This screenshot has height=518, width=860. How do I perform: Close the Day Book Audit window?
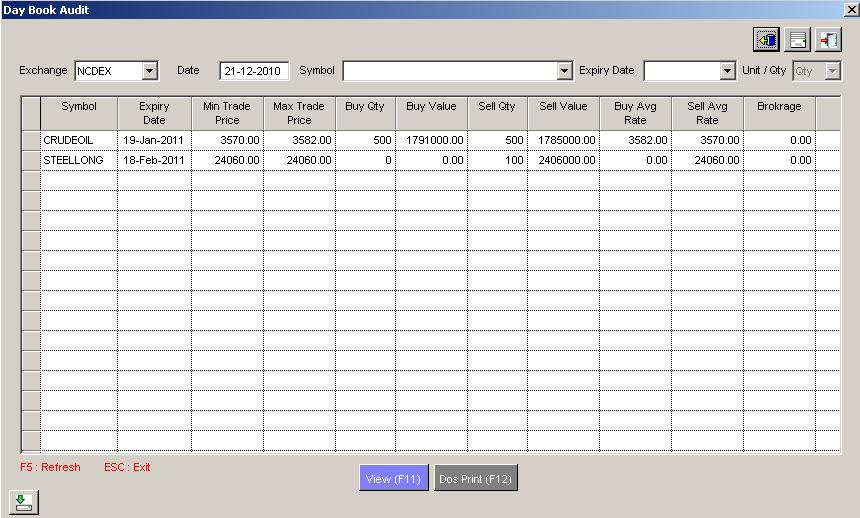[x=849, y=9]
